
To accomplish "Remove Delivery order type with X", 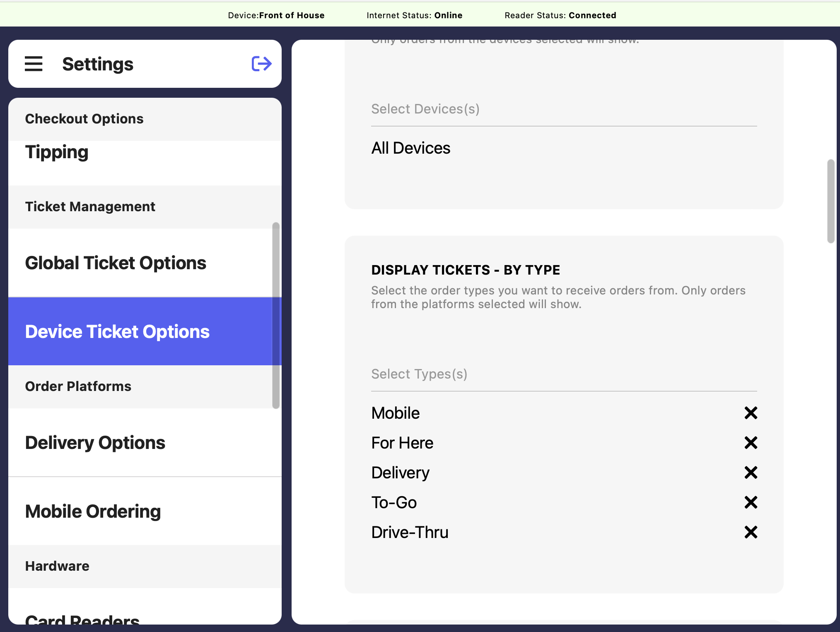I will coord(751,473).
